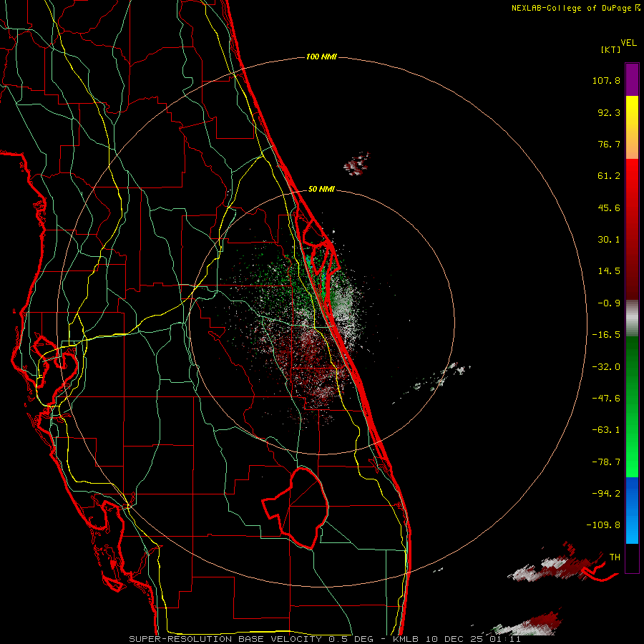
Task: Select the -94.2 velocity scale value
Action: (x=606, y=493)
